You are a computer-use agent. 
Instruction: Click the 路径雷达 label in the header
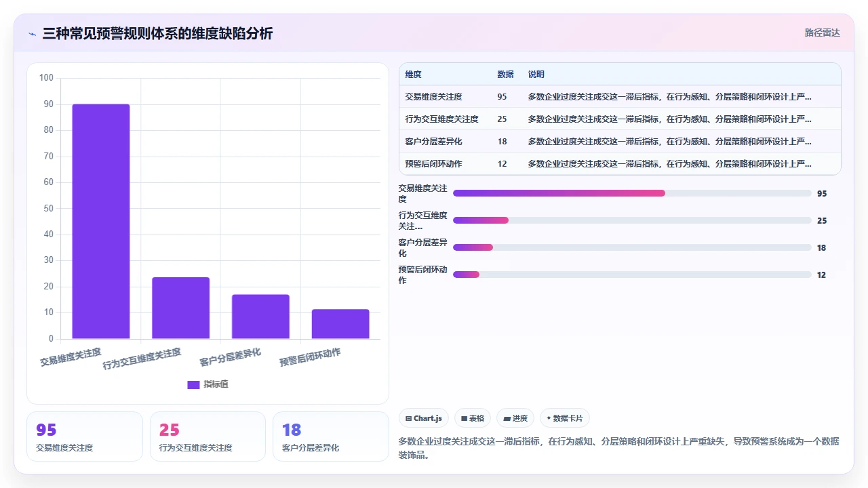[823, 33]
